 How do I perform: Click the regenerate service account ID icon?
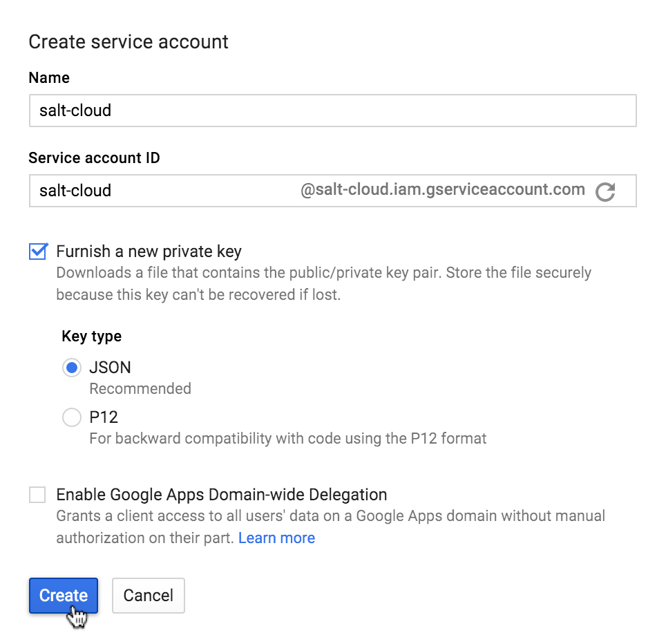click(605, 191)
